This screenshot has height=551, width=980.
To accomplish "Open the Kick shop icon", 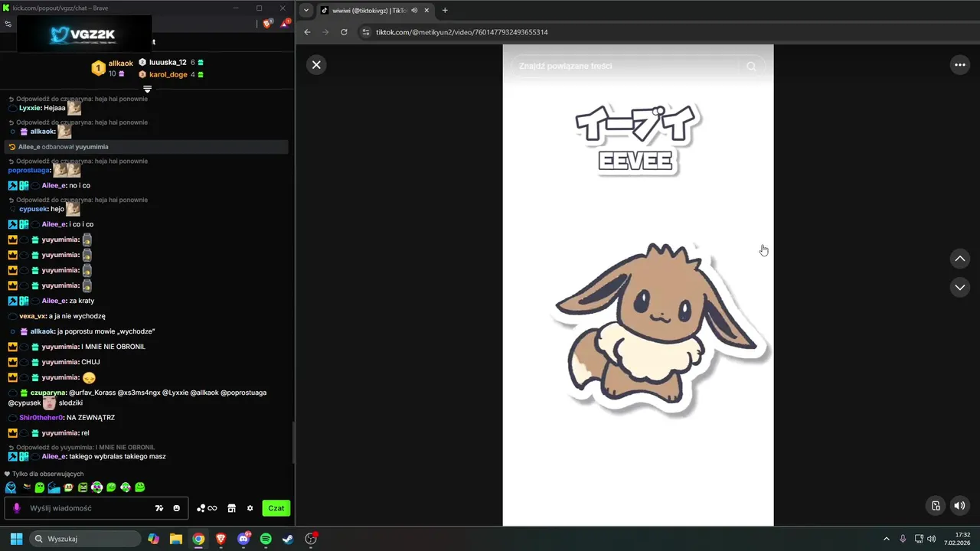I will click(231, 508).
